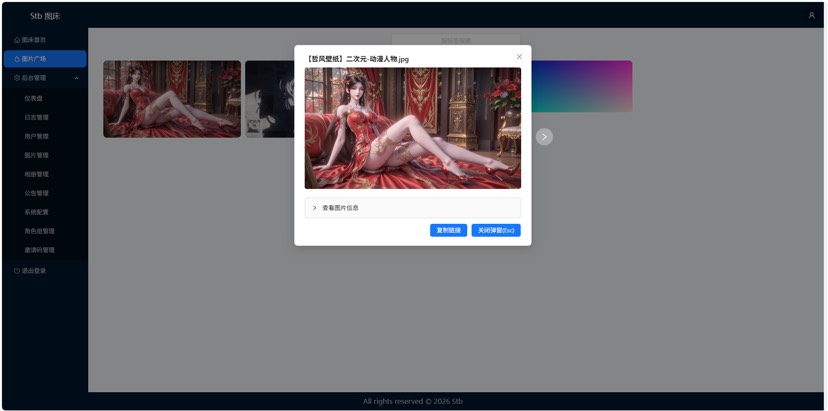Click the 关闭弹窗(Esc) button

496,230
